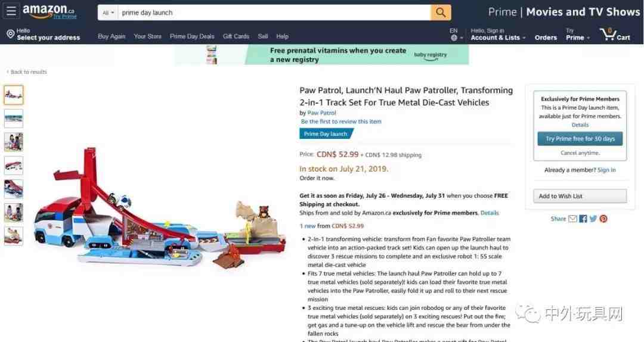Click the Amazon.ca logo
Image resolution: width=644 pixels, height=342 pixels.
(49, 11)
